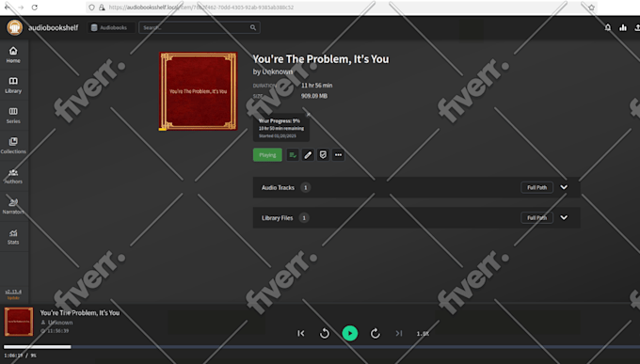Screen dimensions: 640x364
Task: Click the player book title link
Action: pos(80,313)
